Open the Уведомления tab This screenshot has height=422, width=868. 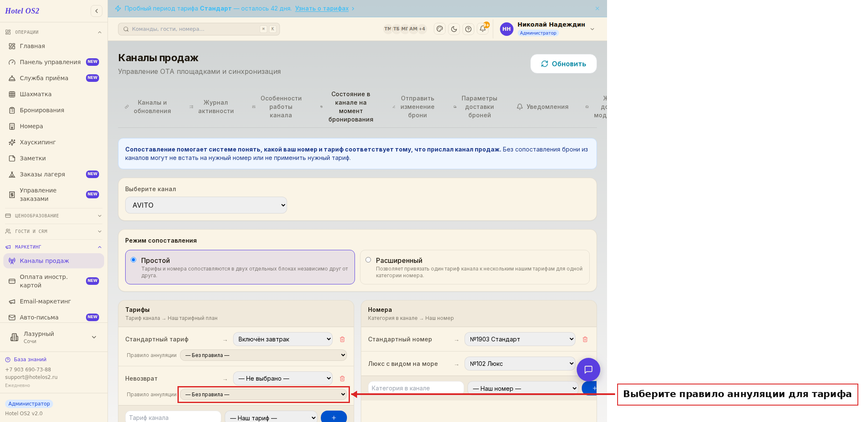coord(543,107)
